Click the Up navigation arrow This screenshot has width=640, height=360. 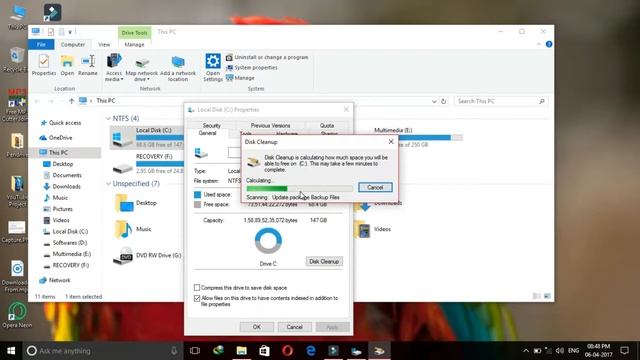71,101
